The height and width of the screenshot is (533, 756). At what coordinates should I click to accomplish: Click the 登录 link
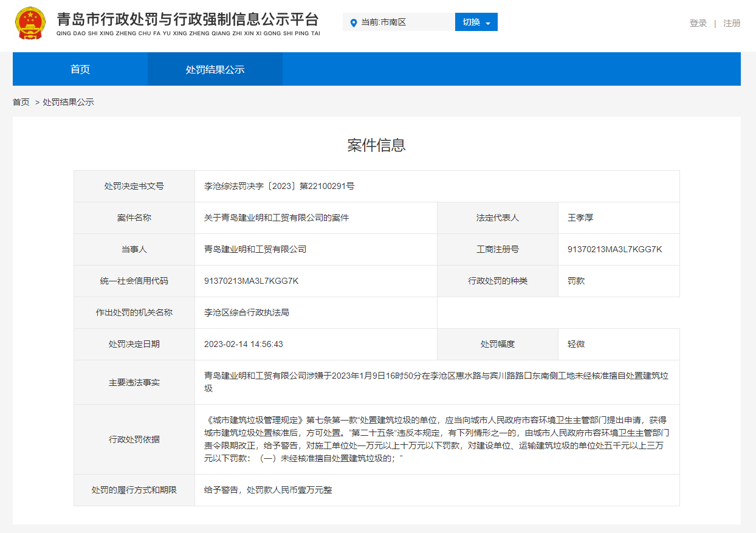point(698,23)
